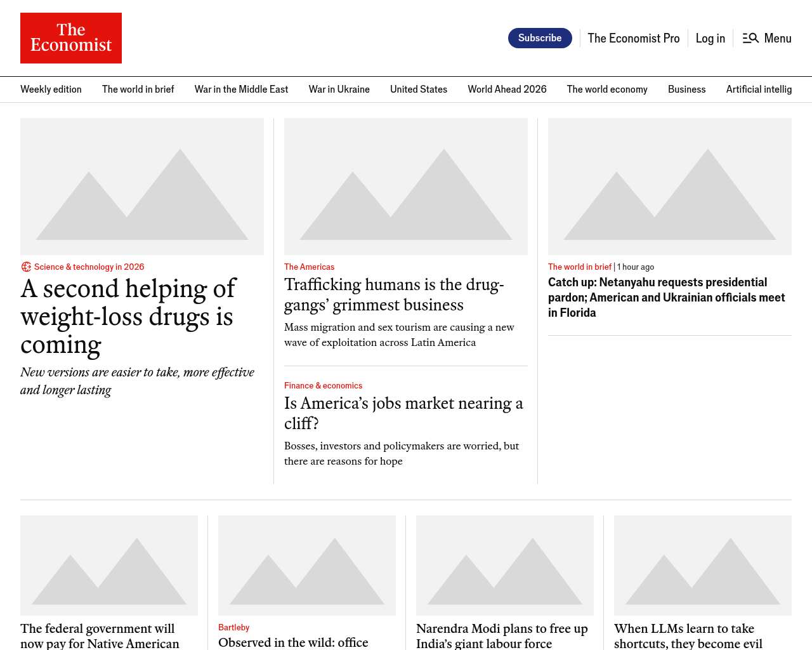Viewport: 812px width, 650px height.
Task: Open The world in brief nav item
Action: (138, 90)
